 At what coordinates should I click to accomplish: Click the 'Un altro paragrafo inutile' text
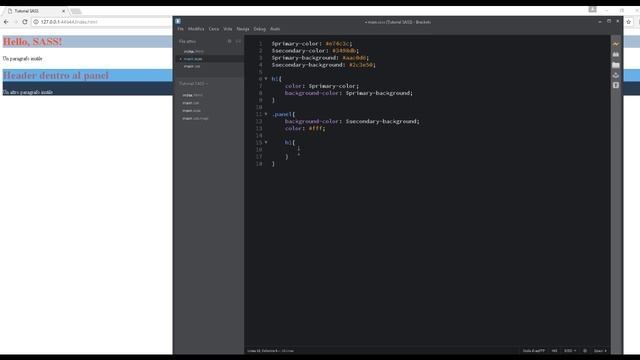(28, 92)
